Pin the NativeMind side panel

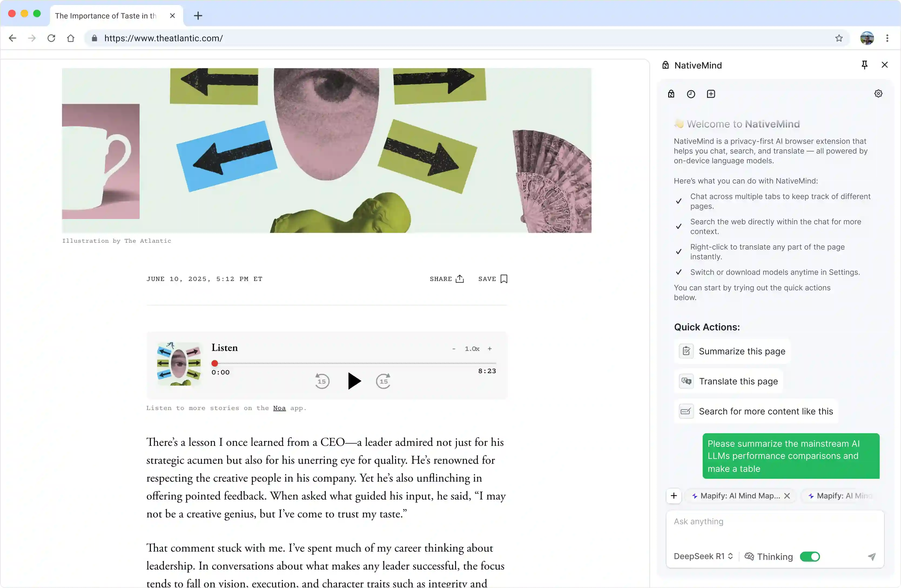coord(864,65)
